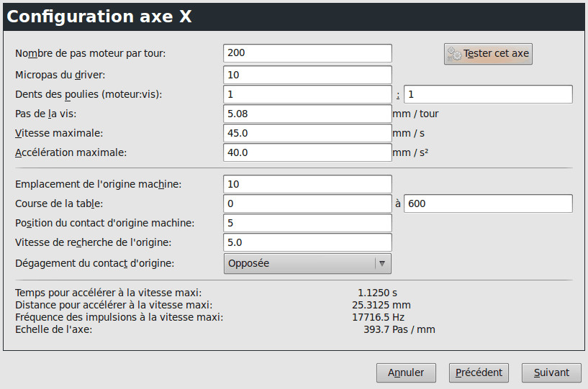Edit Course de la table end value 600
Screen dimensions: 588x389
[488, 204]
